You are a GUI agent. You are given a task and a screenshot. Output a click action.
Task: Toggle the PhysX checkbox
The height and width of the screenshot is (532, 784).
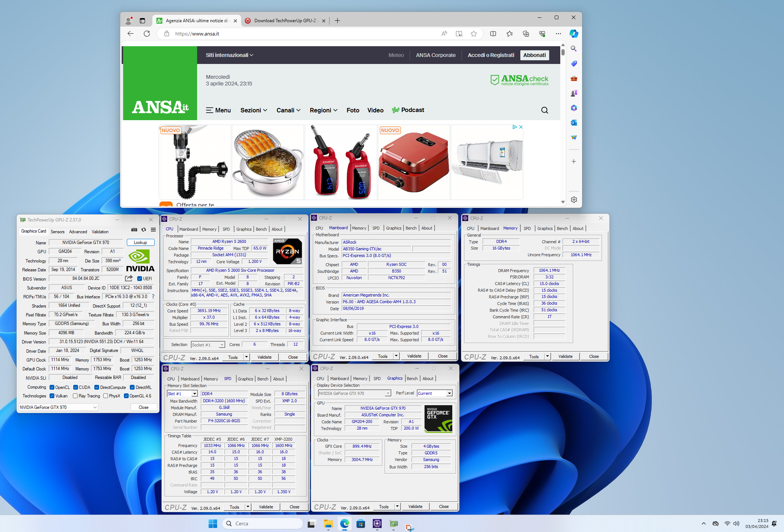coord(106,396)
